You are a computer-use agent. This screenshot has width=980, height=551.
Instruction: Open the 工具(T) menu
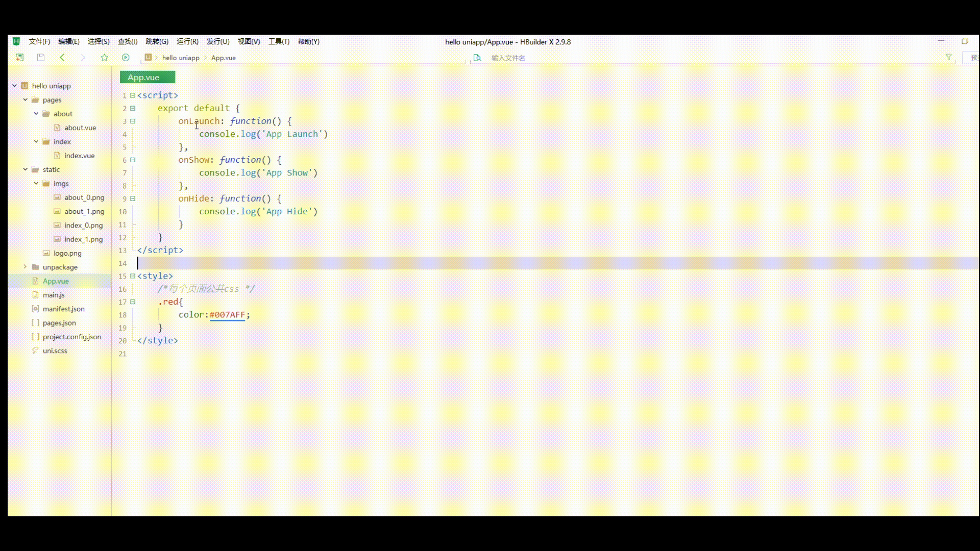(279, 42)
